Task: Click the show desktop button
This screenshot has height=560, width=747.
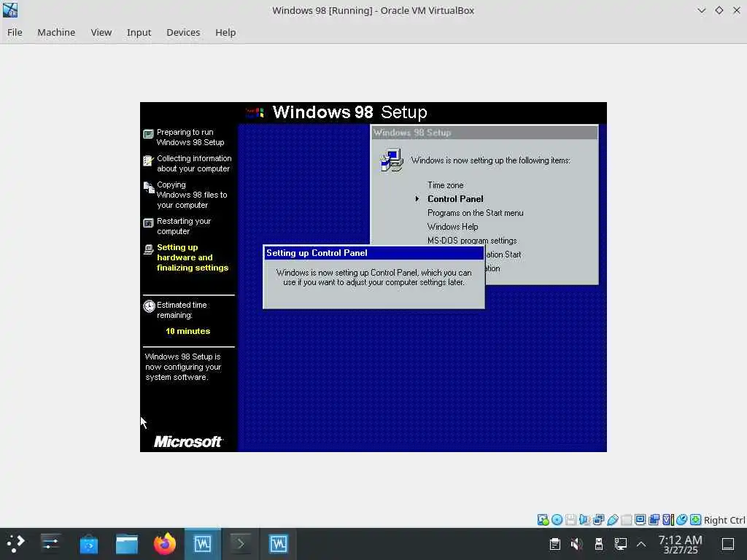Action: [x=728, y=544]
